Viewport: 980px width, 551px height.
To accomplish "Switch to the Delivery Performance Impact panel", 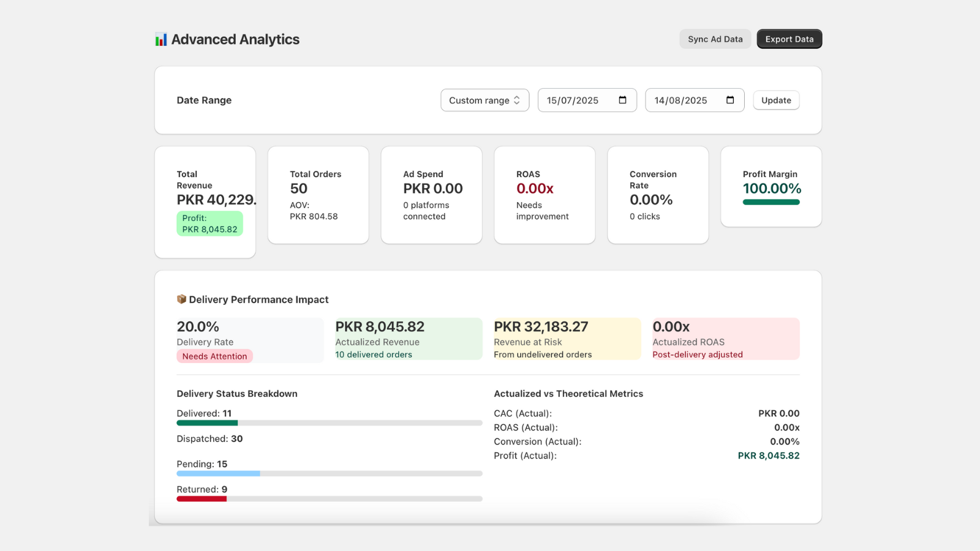I will coord(488,397).
